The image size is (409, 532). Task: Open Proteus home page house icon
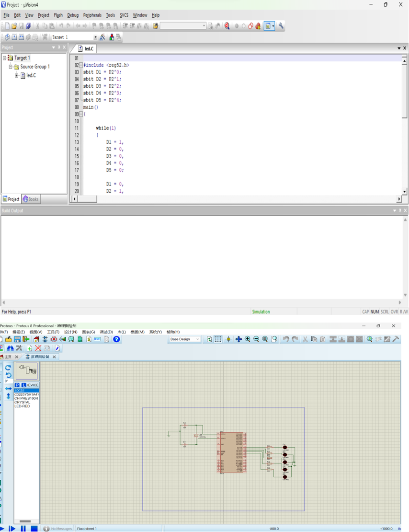(36, 339)
